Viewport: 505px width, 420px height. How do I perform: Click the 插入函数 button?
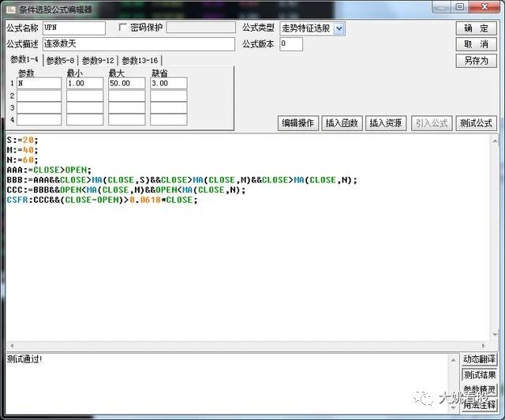pyautogui.click(x=342, y=123)
